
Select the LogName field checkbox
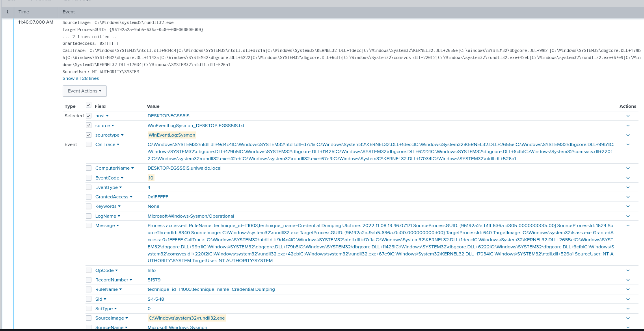[x=89, y=216]
